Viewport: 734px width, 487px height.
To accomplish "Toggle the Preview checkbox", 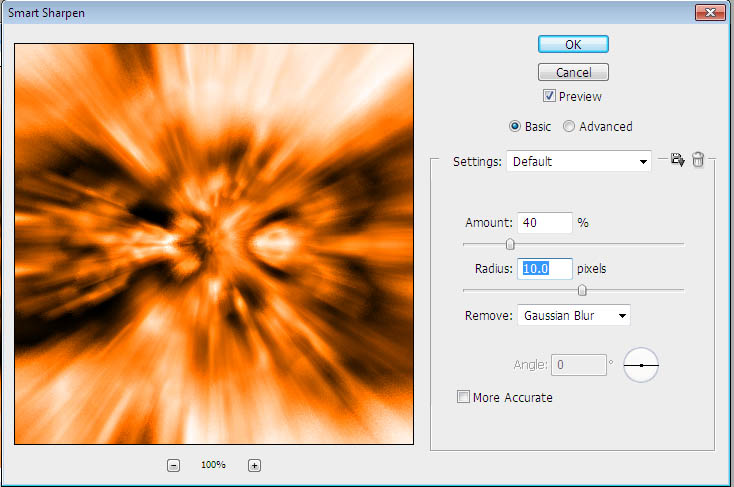I will [x=549, y=96].
